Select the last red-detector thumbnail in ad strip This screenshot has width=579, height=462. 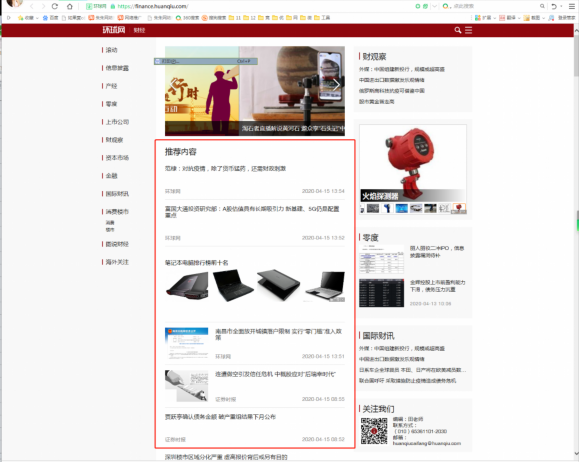click(459, 208)
